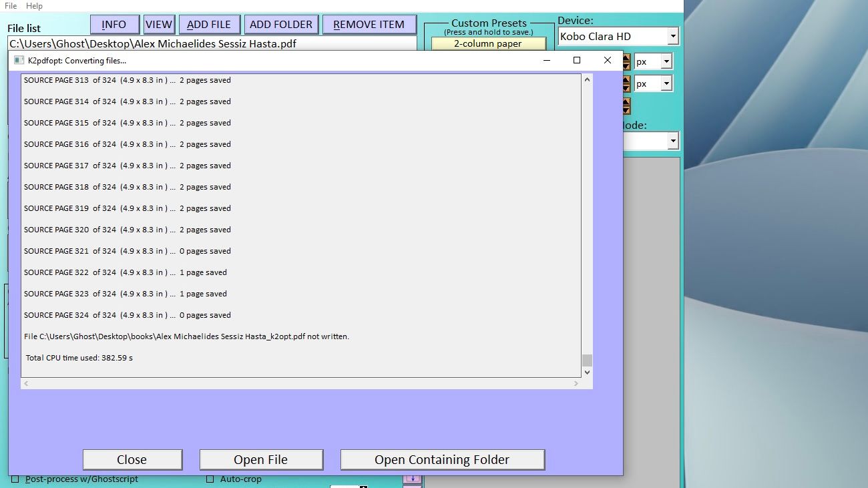Click the SOURCE PAGE 324 log line
Viewport: 868px width, 488px height.
tap(128, 315)
